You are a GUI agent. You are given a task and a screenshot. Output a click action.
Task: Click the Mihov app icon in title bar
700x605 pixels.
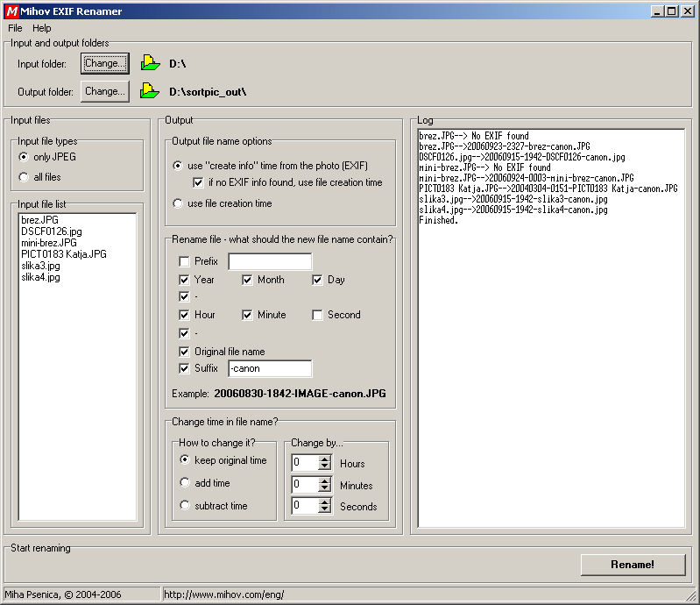click(x=11, y=11)
